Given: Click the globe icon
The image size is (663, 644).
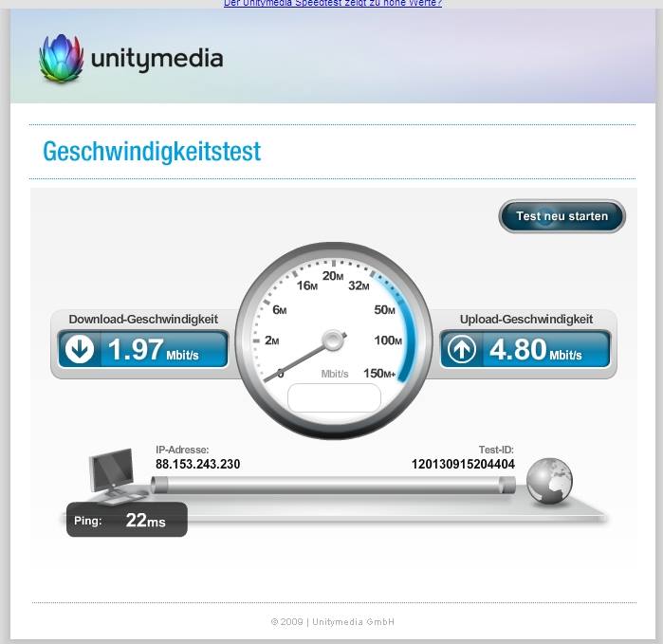Looking at the screenshot, I should click(x=549, y=481).
